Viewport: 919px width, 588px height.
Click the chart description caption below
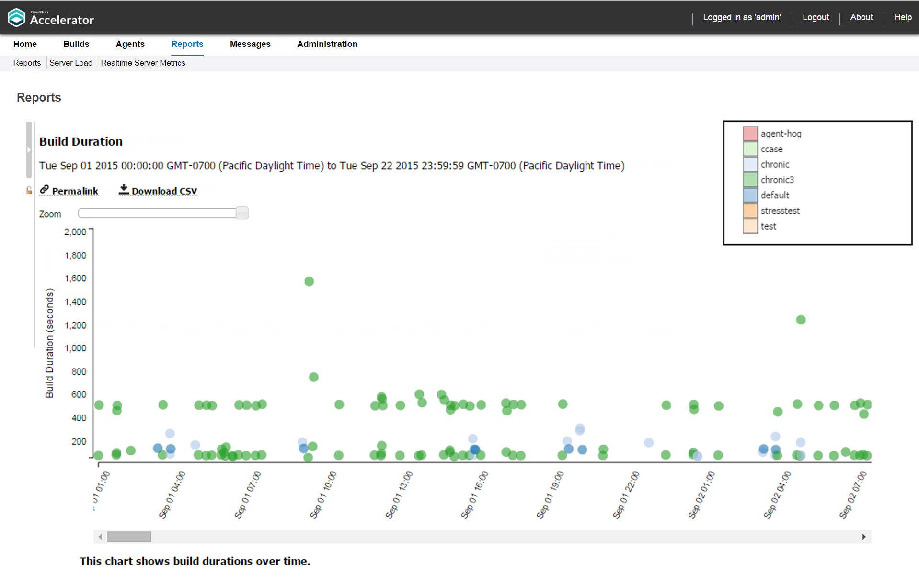pos(195,561)
